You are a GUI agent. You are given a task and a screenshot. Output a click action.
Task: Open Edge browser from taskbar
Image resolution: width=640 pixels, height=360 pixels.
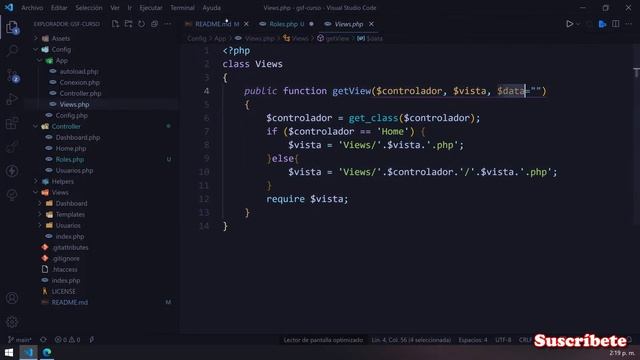47,352
